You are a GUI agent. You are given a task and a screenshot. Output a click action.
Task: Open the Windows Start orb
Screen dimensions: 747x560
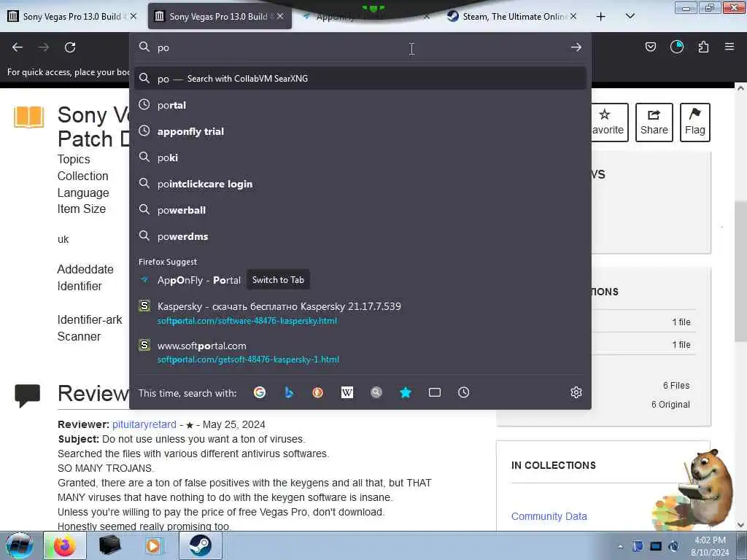click(19, 545)
